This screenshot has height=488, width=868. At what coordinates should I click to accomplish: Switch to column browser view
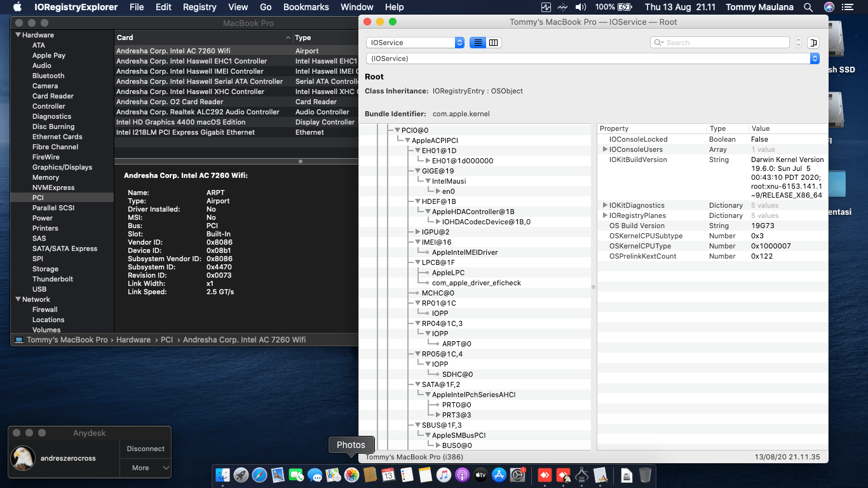click(494, 43)
